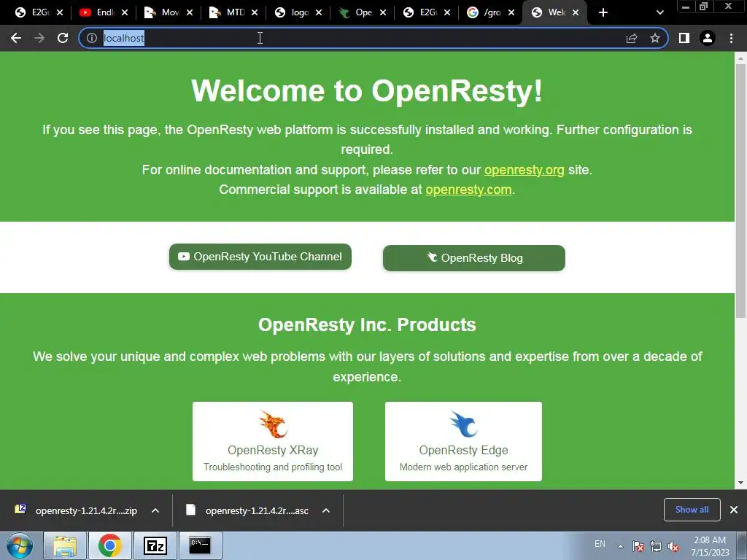Go back to the previous page
Viewport: 747px width, 560px height.
(x=16, y=38)
